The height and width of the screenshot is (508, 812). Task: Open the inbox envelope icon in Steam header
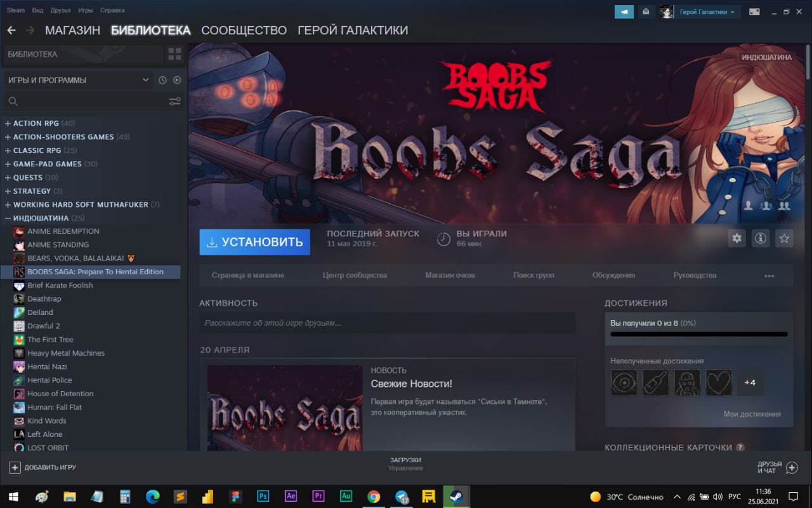(646, 11)
